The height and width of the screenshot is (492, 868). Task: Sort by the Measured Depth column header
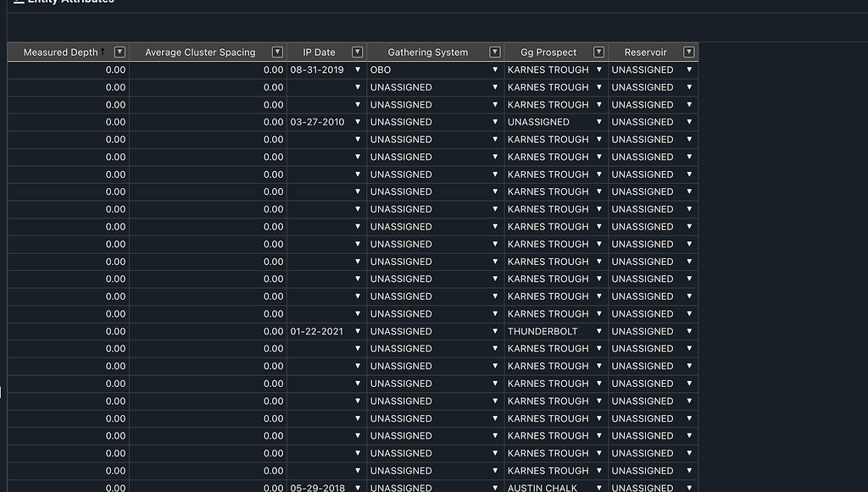[x=60, y=53]
